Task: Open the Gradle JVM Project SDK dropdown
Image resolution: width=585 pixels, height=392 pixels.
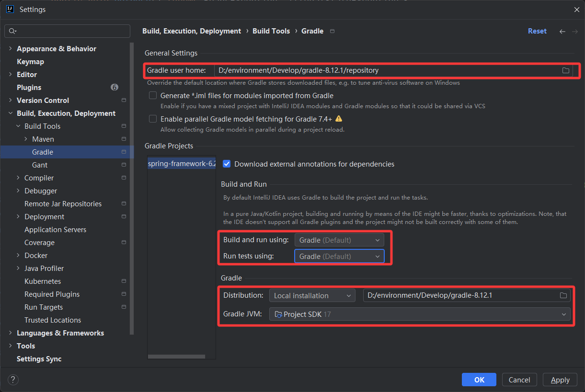Action: pos(420,314)
